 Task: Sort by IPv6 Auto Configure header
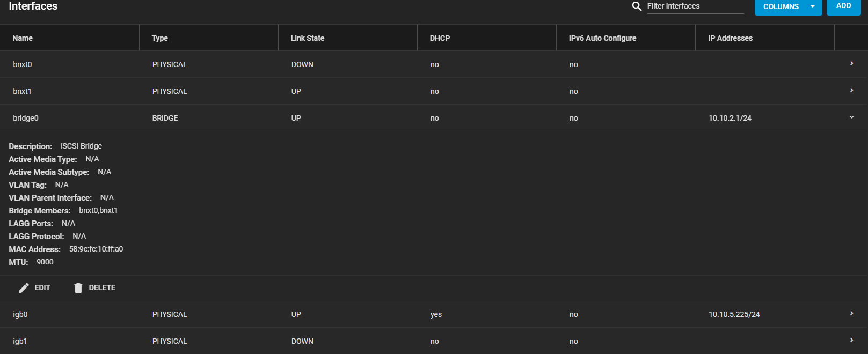pos(602,38)
